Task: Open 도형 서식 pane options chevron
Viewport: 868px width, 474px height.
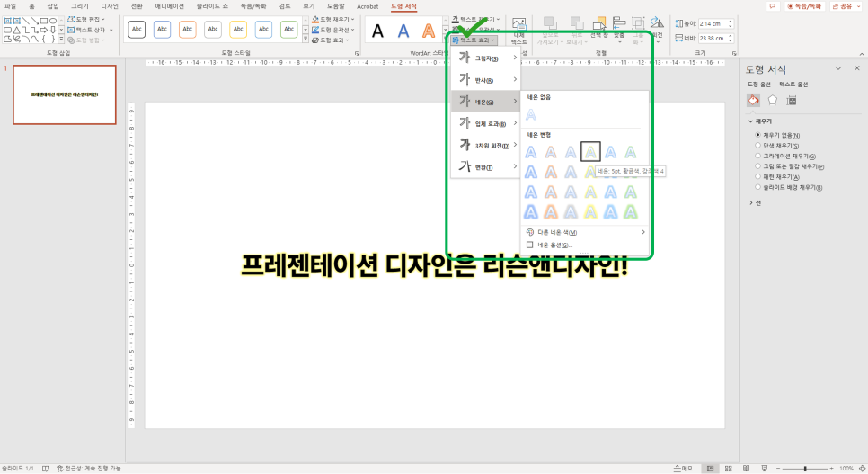Action: (x=838, y=68)
